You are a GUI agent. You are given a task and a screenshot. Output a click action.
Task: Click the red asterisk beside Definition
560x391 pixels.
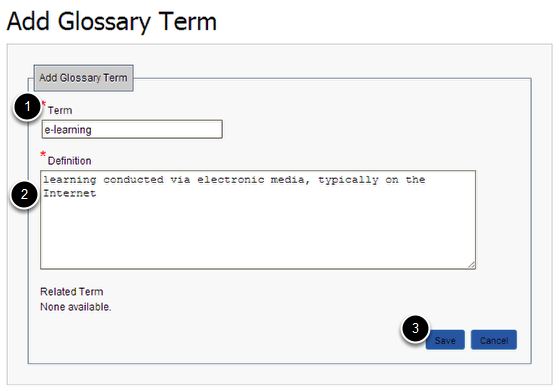pyautogui.click(x=43, y=154)
